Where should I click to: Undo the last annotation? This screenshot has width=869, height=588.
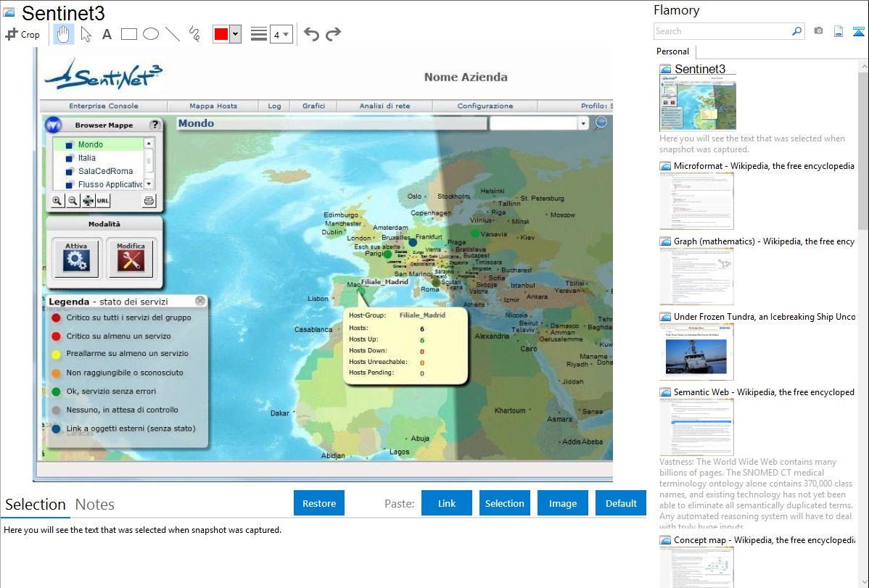coord(311,34)
